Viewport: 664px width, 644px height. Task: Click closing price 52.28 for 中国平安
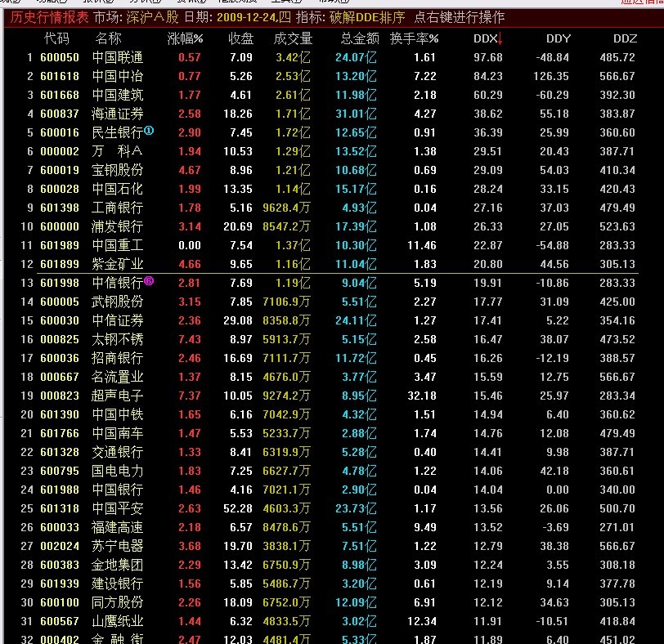click(238, 508)
